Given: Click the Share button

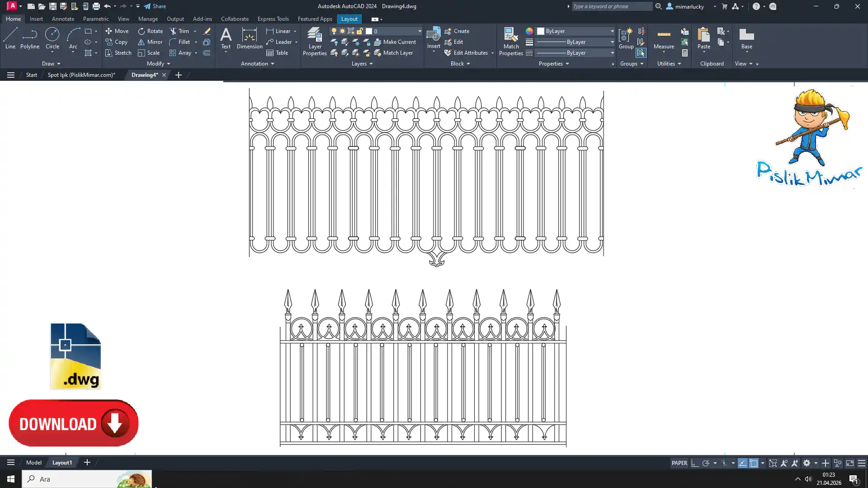Looking at the screenshot, I should pyautogui.click(x=155, y=6).
